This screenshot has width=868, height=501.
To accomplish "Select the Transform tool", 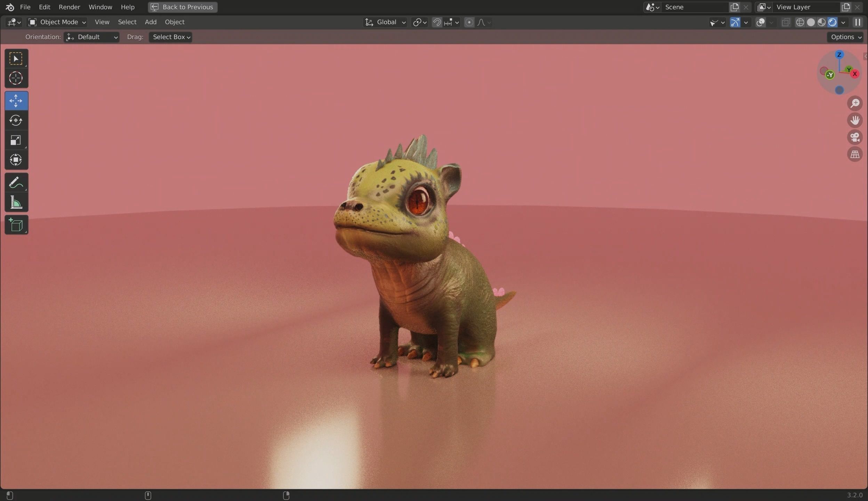I will click(x=16, y=160).
